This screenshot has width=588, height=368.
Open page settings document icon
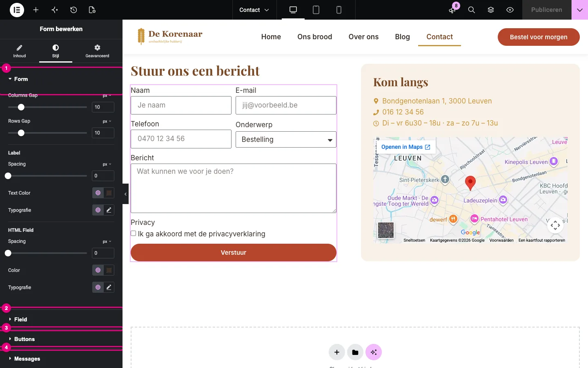pos(92,10)
